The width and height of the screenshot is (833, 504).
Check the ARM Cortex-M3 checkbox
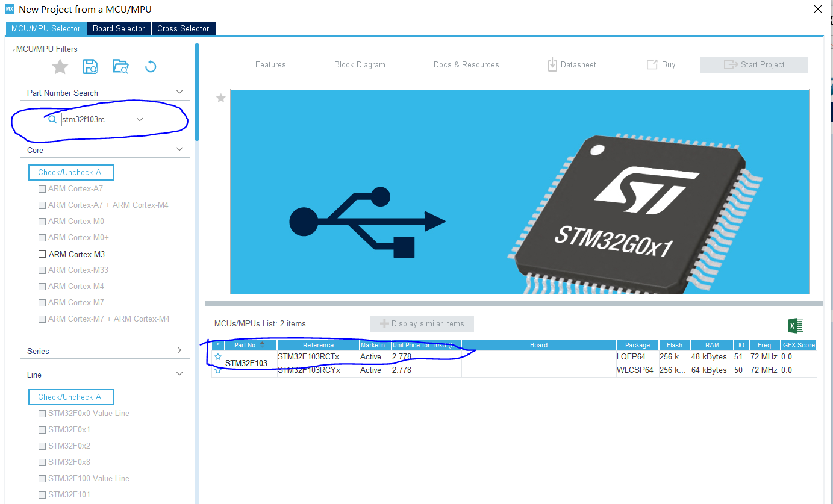[42, 254]
